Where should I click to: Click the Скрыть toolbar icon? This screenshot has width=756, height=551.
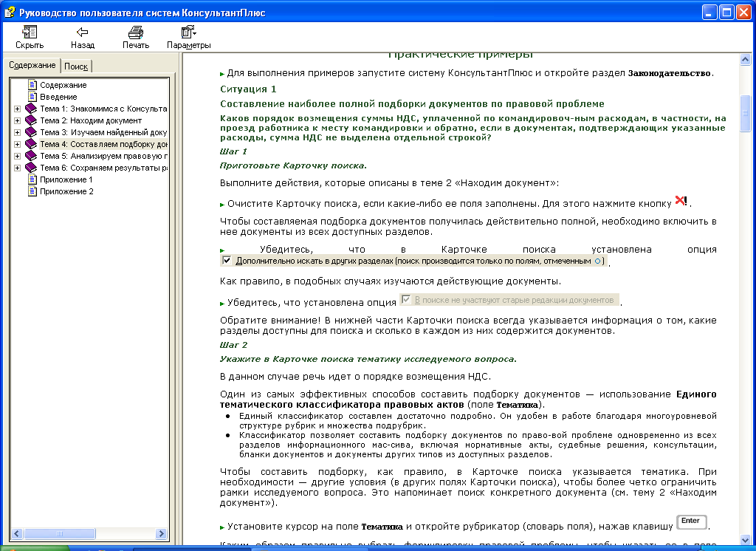point(30,32)
